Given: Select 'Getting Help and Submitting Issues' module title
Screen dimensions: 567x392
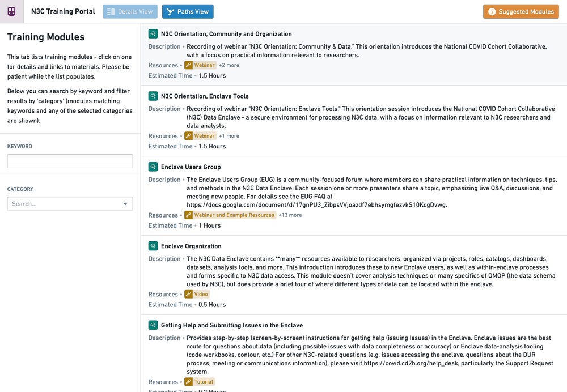Looking at the screenshot, I should [x=231, y=325].
